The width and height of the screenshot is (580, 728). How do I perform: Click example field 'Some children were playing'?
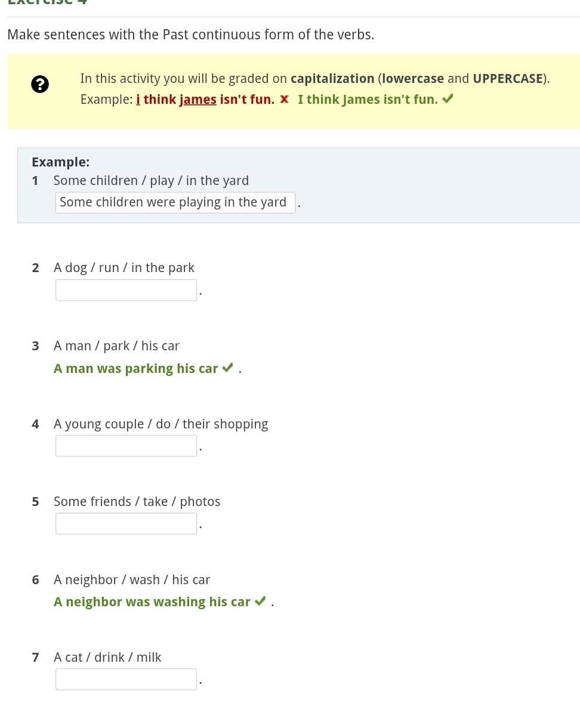[175, 202]
